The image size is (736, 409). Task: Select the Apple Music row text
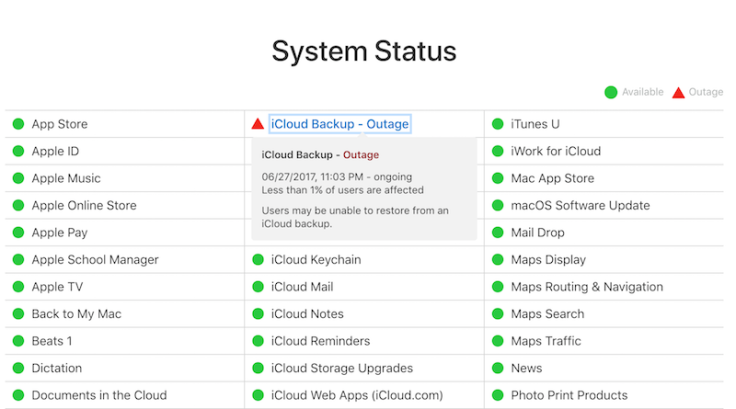pos(66,178)
